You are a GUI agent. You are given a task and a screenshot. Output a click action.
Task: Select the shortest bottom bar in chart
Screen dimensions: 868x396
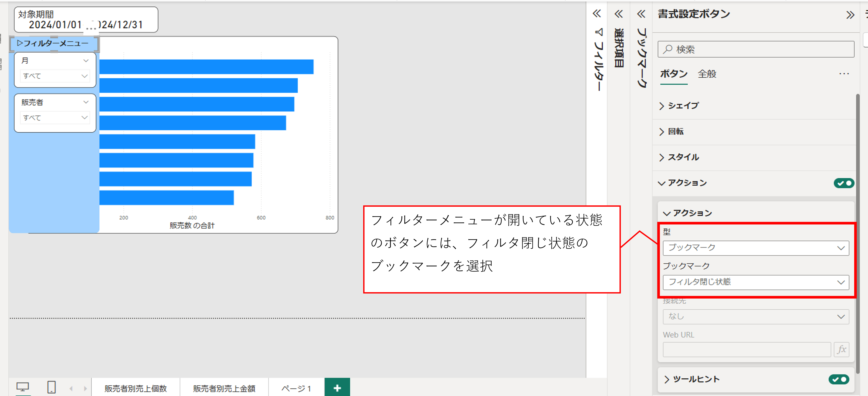coord(166,198)
